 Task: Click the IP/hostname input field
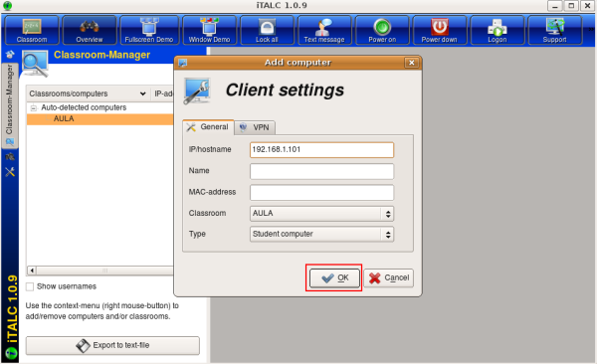click(x=321, y=149)
